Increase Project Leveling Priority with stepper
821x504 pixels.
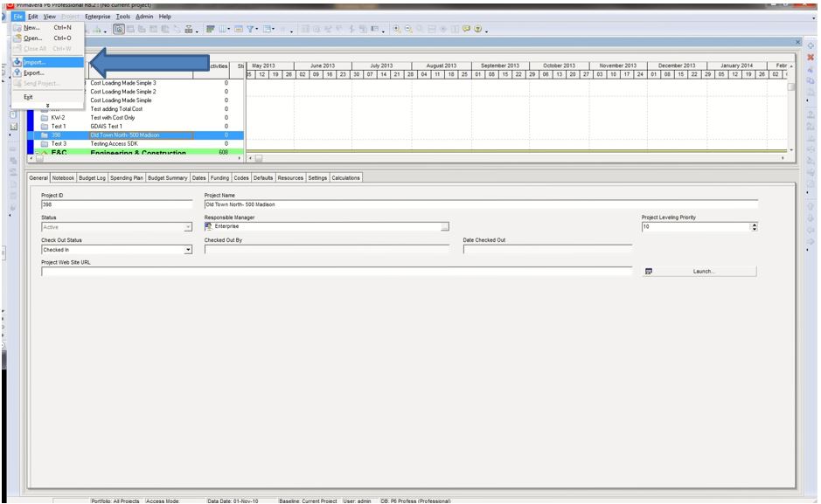tap(754, 224)
